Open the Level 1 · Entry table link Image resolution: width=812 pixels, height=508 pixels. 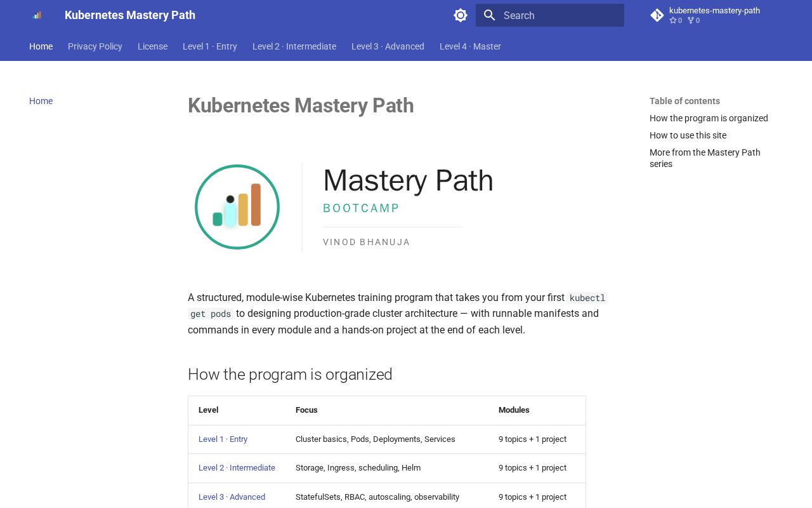[223, 439]
